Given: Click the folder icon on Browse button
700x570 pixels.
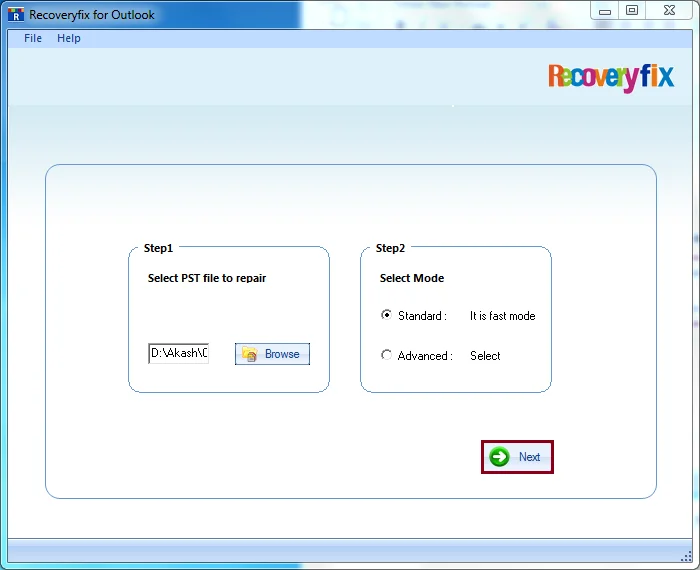Looking at the screenshot, I should click(x=250, y=354).
